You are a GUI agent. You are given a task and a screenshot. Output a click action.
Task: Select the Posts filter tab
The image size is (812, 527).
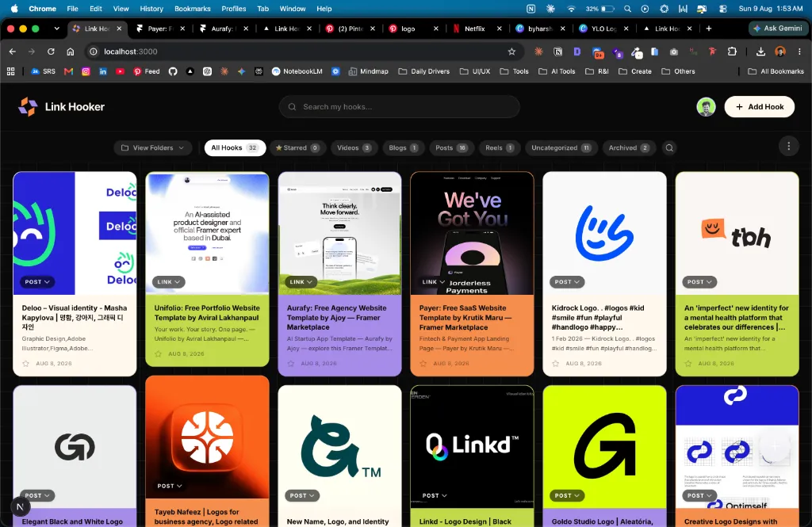click(451, 148)
